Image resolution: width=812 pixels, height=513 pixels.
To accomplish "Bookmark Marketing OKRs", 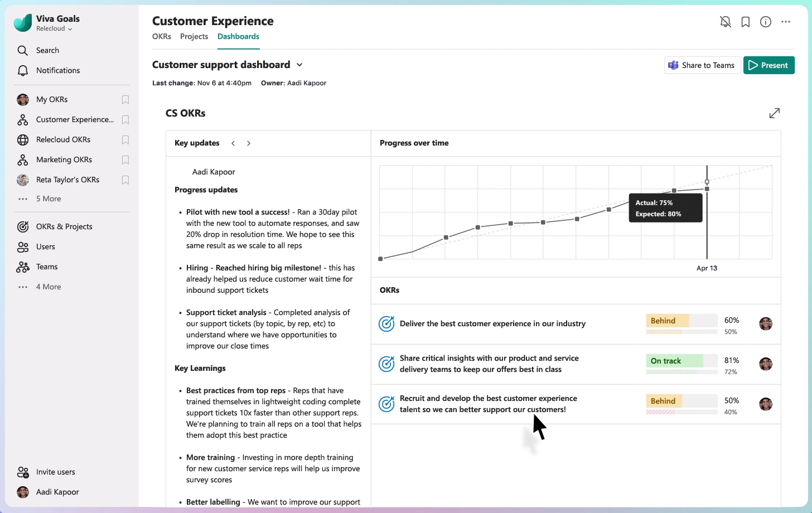I will click(125, 159).
